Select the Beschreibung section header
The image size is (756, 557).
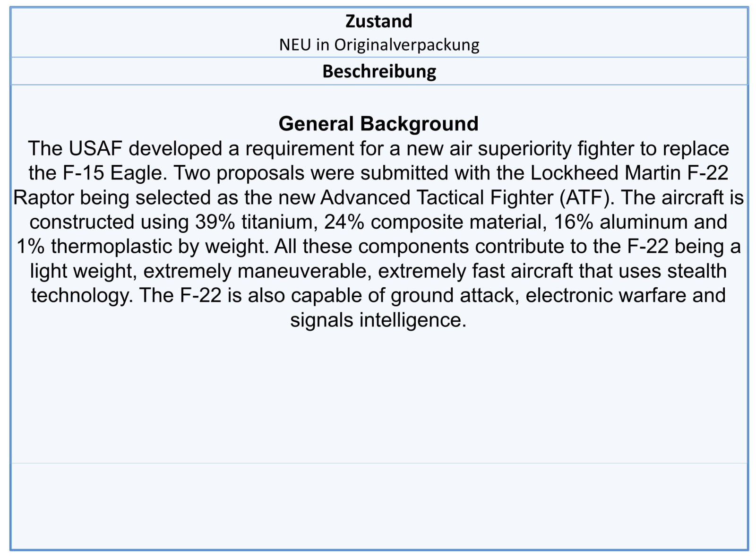click(379, 71)
